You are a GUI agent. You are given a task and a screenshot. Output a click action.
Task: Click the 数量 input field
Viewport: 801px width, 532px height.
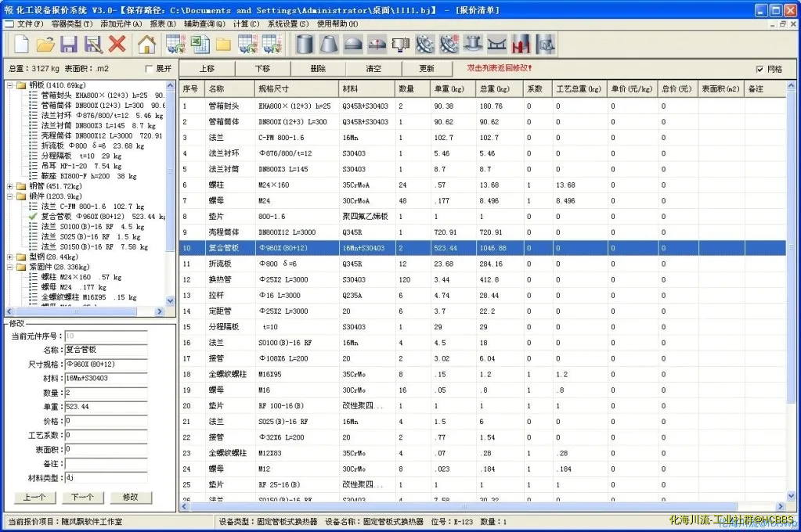point(106,393)
